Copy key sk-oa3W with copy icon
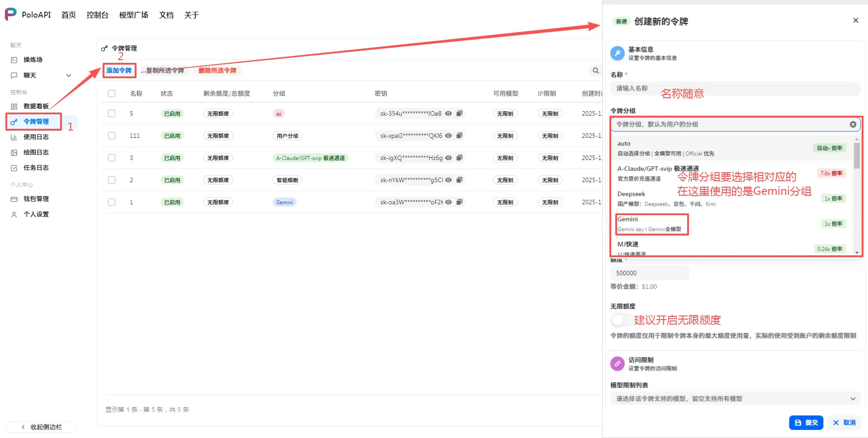 pos(459,202)
